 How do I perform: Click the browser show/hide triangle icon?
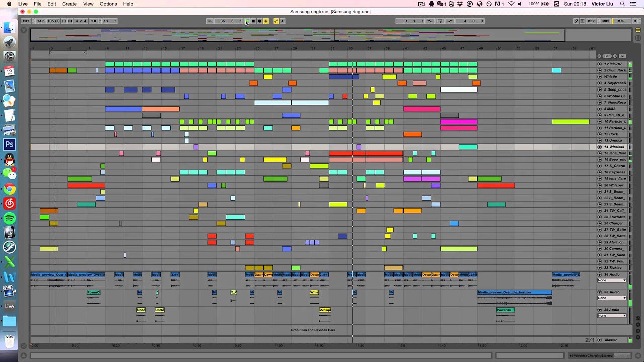(x=24, y=31)
